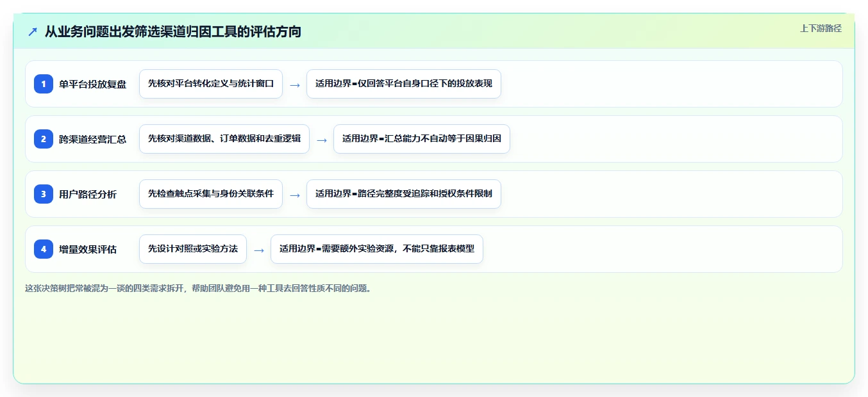Click the number 1 badge
Screen dimensions: 868x397
point(44,84)
